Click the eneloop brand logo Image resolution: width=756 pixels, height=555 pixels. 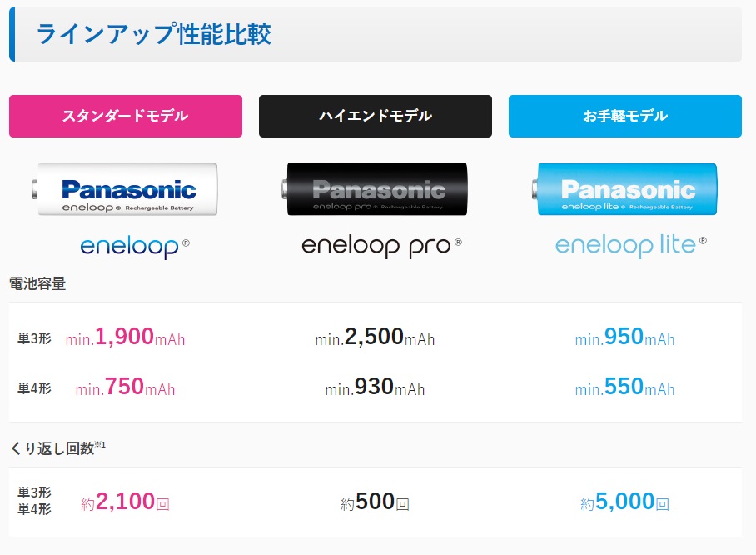pyautogui.click(x=135, y=247)
